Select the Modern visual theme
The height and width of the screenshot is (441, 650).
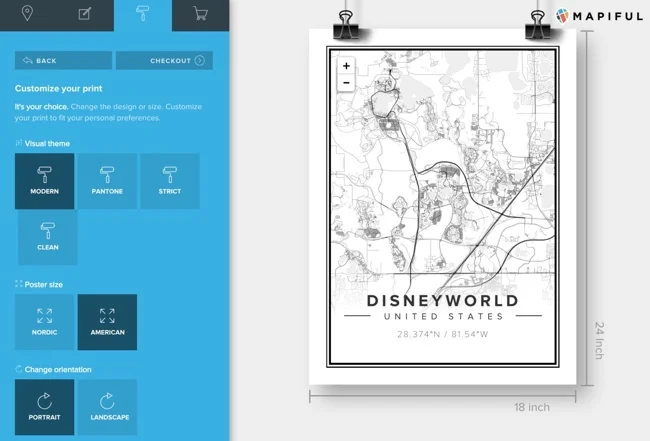[45, 181]
